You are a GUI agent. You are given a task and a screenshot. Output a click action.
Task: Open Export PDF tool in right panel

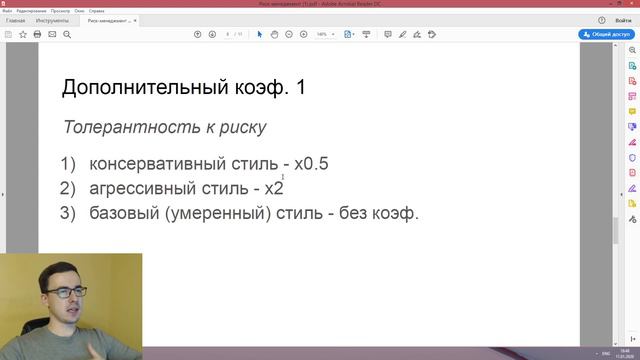tap(632, 66)
